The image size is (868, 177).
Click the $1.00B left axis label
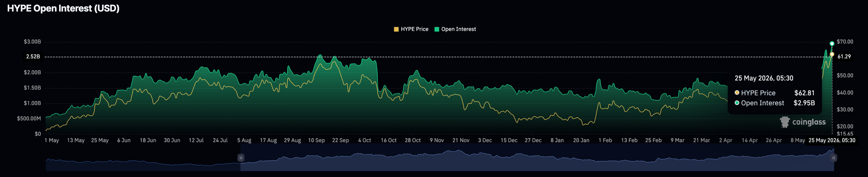tap(32, 103)
